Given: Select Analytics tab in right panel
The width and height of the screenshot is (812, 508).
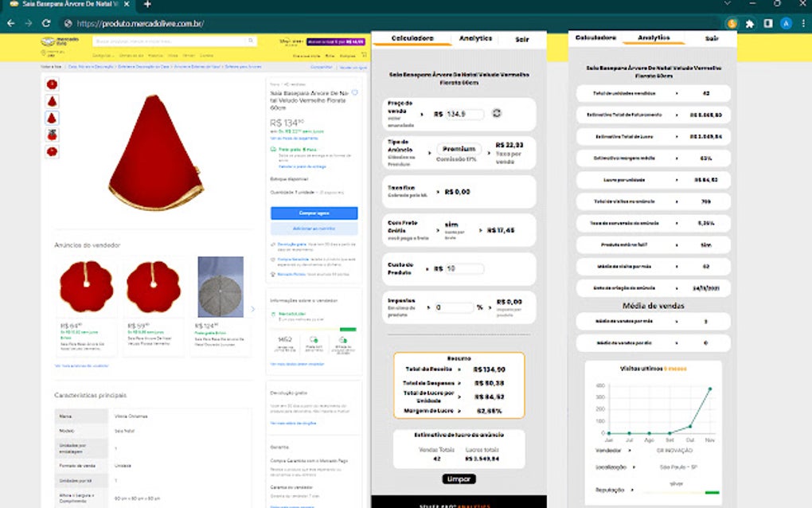Looking at the screenshot, I should tap(654, 37).
